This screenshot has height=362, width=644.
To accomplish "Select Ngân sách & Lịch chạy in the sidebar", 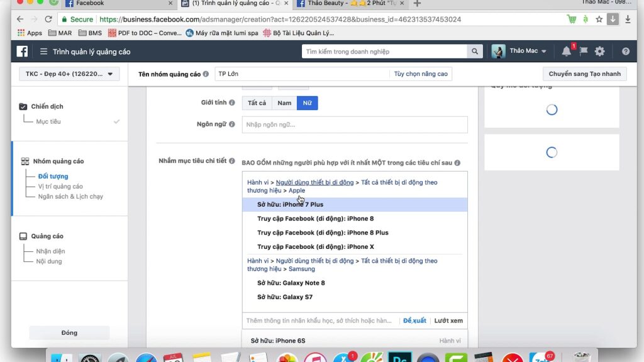I will [x=70, y=196].
